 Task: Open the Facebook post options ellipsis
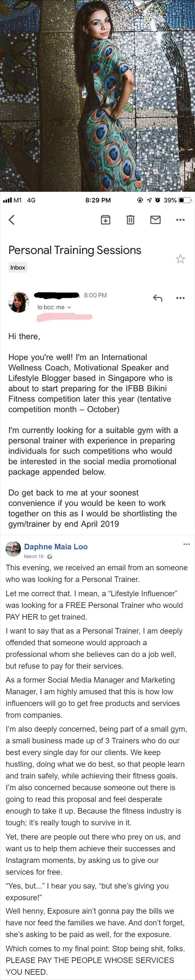pyautogui.click(x=186, y=544)
